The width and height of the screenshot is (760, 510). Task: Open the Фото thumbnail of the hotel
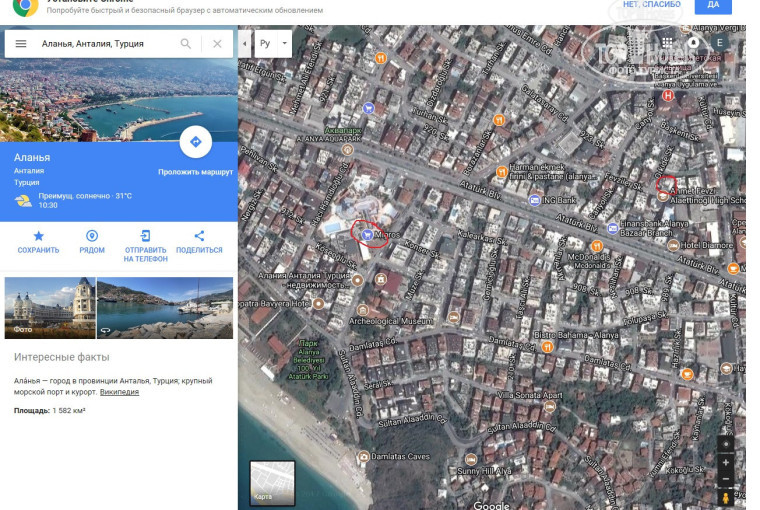coord(50,308)
